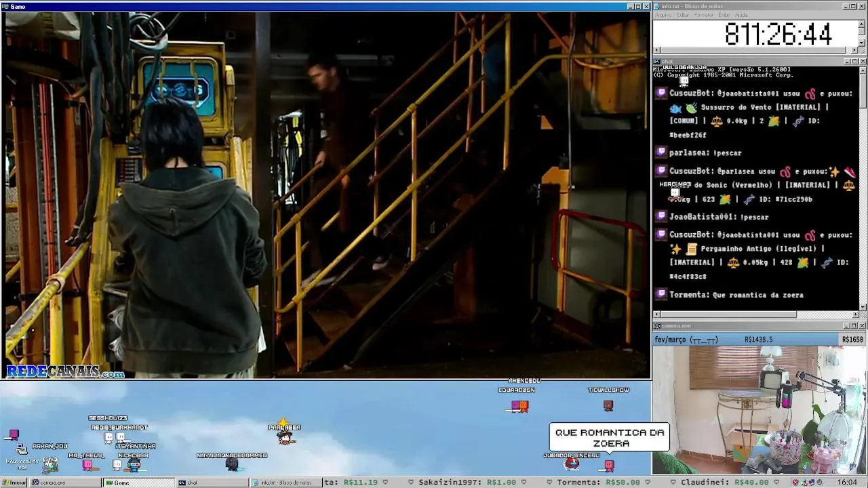Click the DNA emoji after the 623 corn
Screen dimensions: 868x488
click(x=749, y=199)
